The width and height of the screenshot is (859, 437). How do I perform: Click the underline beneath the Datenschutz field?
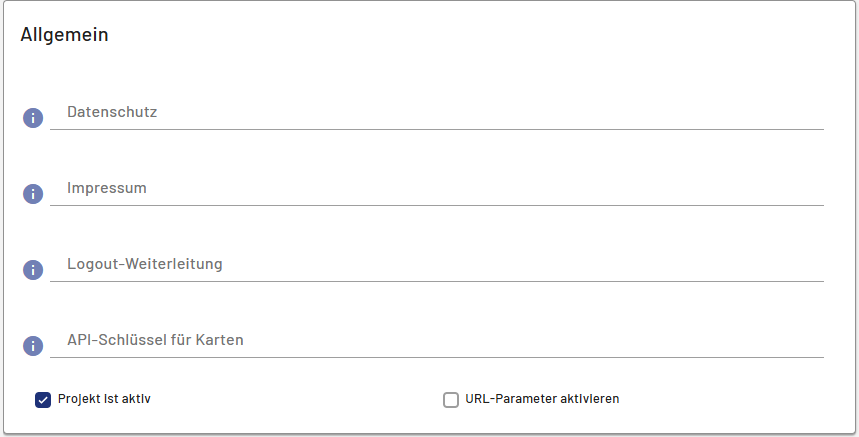click(437, 129)
